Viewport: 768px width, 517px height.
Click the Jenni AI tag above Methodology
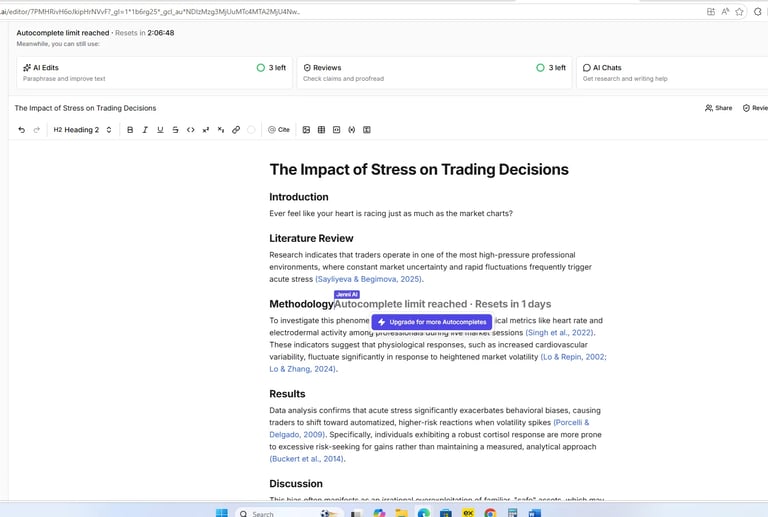[x=347, y=294]
